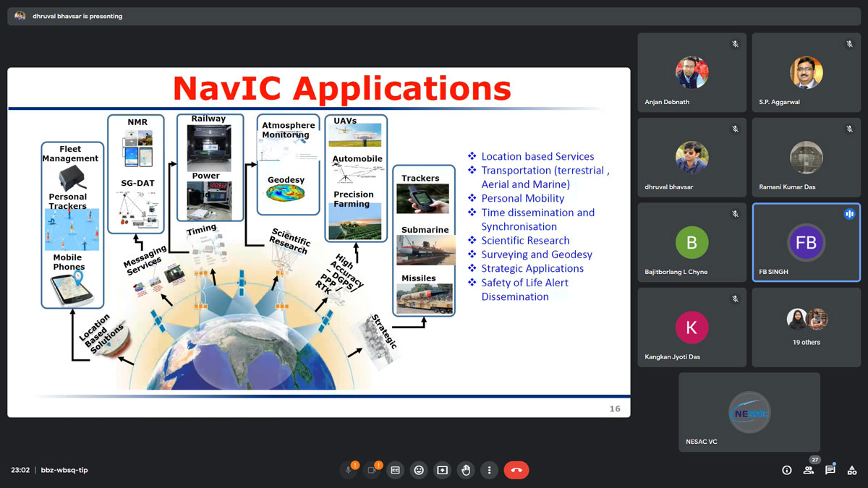The image size is (868, 488).
Task: Select Anjan Debnath's video tile
Action: coord(692,72)
